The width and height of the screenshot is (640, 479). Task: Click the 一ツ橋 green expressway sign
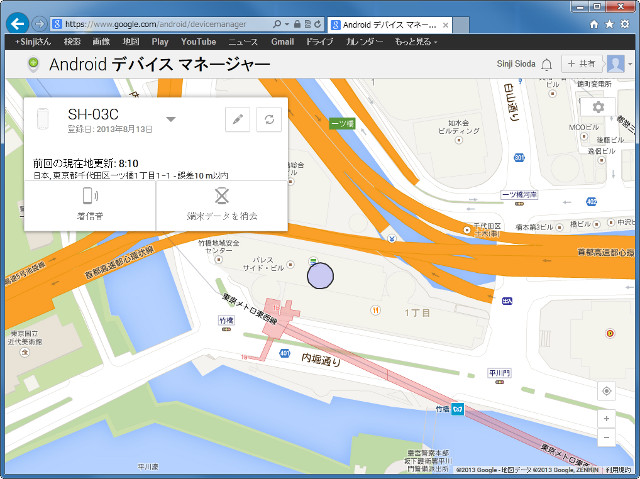342,123
